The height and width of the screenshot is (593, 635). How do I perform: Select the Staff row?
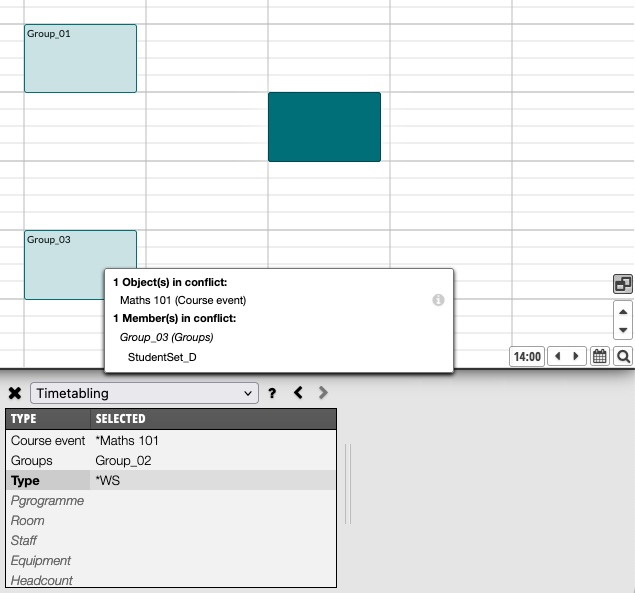point(171,540)
